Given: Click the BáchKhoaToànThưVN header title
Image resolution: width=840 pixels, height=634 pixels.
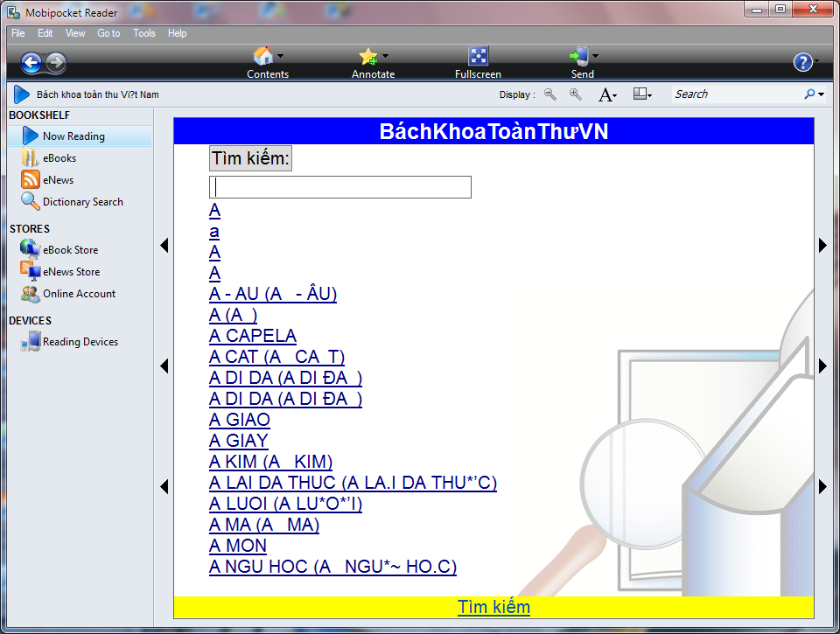Looking at the screenshot, I should 493,132.
